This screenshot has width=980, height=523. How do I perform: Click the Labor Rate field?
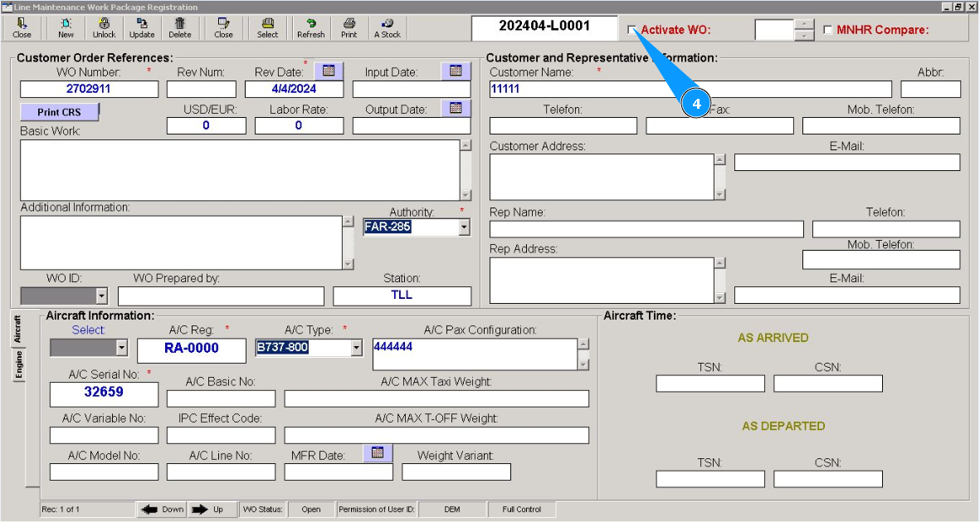click(299, 125)
